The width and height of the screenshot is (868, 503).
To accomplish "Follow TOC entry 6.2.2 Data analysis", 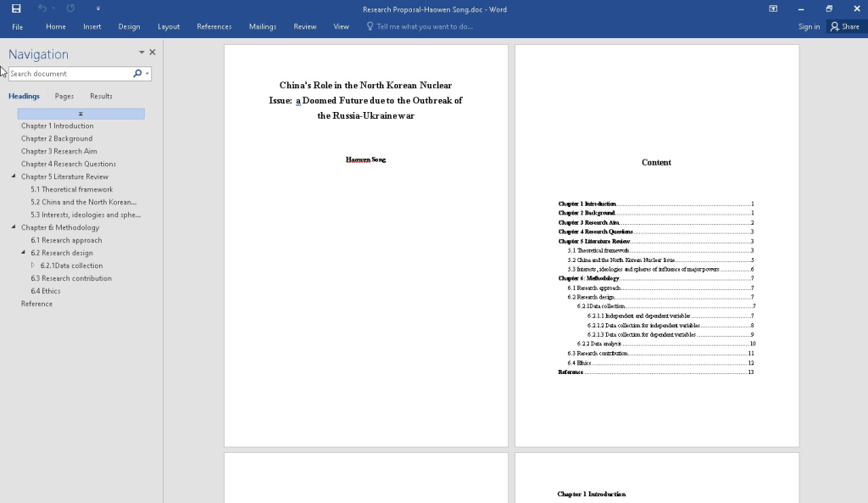I will click(666, 344).
